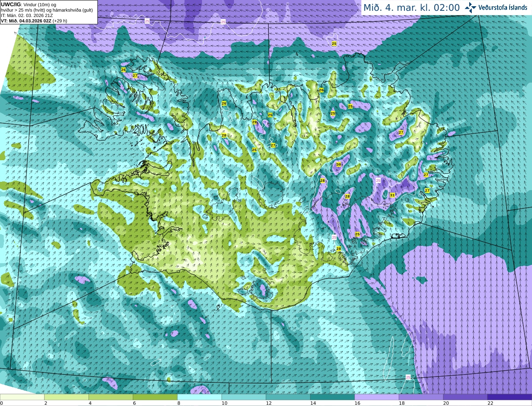Click the date title 'Mið. 4. mar. kl. 02:00'

(411, 7)
